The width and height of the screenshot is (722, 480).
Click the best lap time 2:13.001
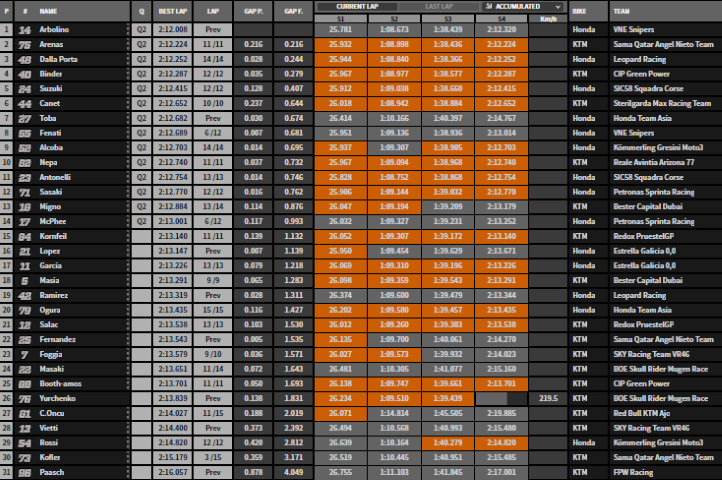(173, 221)
